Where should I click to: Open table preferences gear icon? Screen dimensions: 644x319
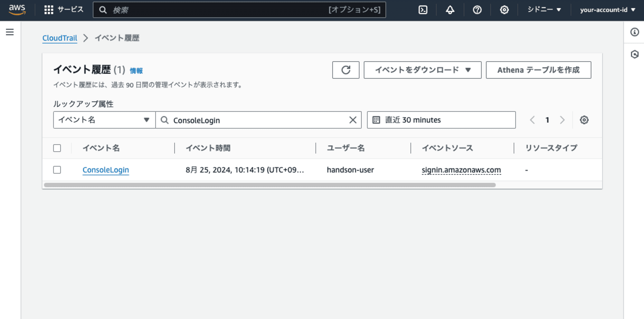click(x=584, y=120)
